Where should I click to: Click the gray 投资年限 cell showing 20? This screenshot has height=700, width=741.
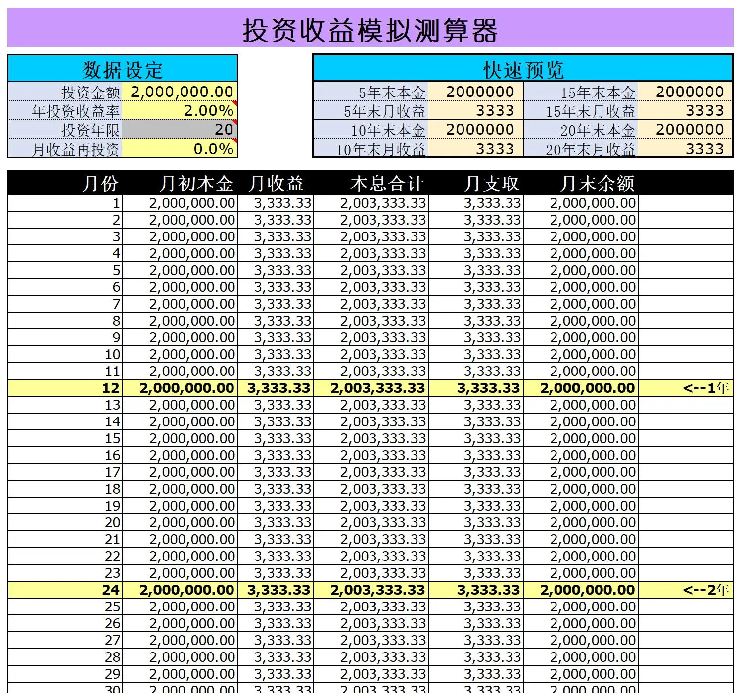tap(181, 129)
